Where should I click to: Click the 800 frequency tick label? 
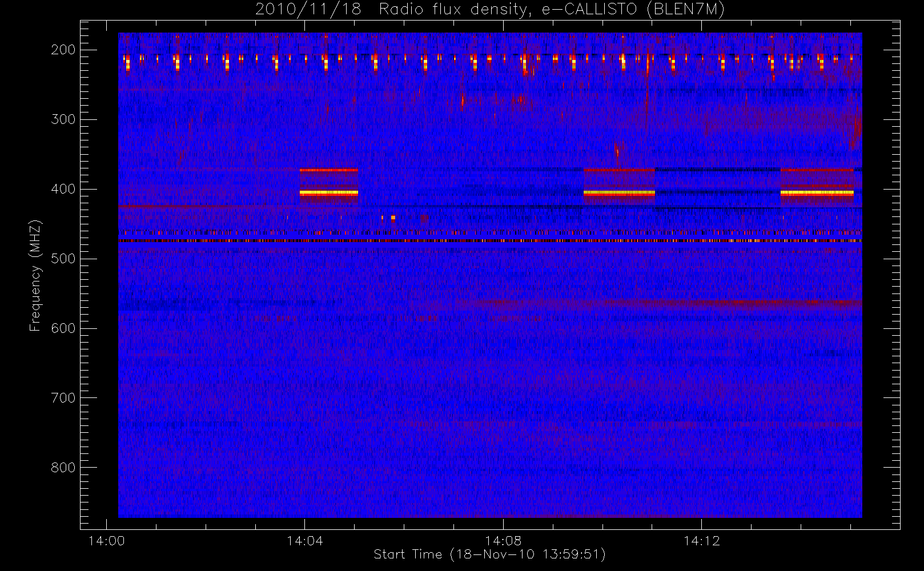pyautogui.click(x=63, y=468)
